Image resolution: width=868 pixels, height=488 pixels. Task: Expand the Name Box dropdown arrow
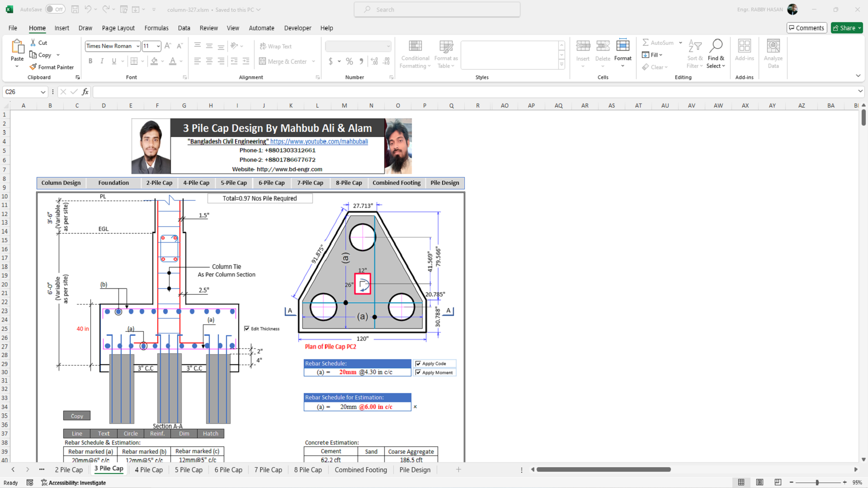tap(43, 92)
